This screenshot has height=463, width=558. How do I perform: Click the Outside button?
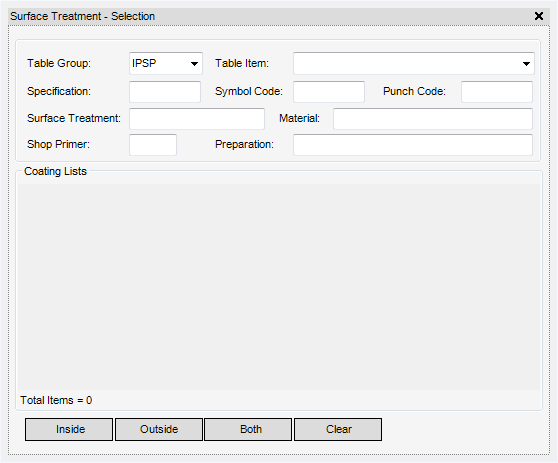159,430
